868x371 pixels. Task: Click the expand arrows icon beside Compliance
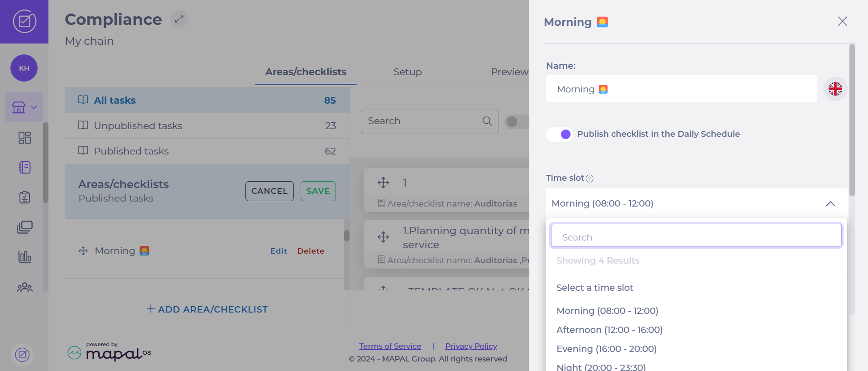coord(179,19)
